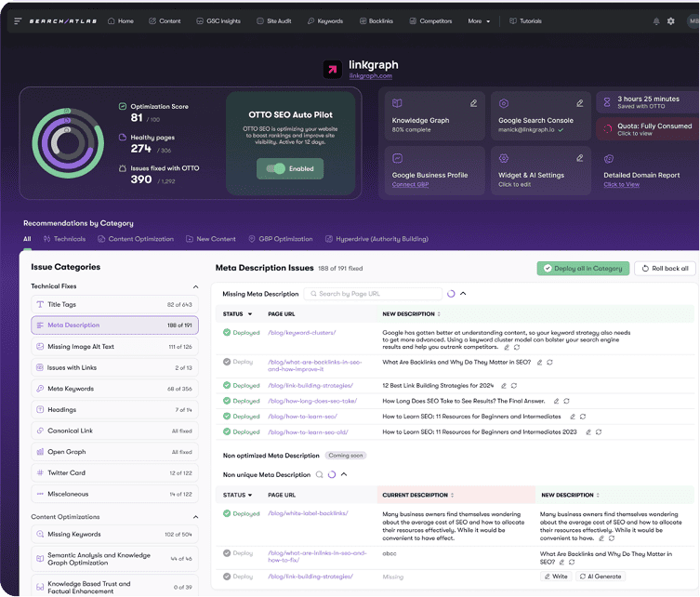Open the More dropdown in top navigation
The width and height of the screenshot is (700, 597).
pos(479,20)
